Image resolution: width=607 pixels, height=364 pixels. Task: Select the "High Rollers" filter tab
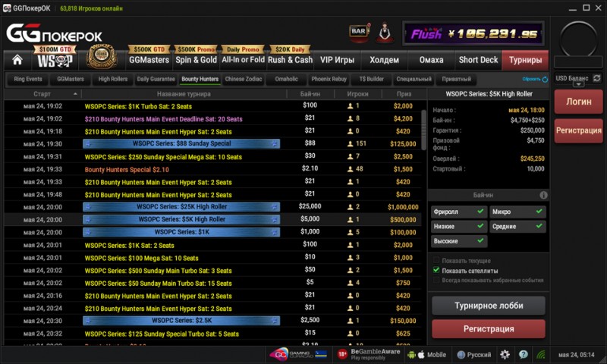pyautogui.click(x=113, y=79)
